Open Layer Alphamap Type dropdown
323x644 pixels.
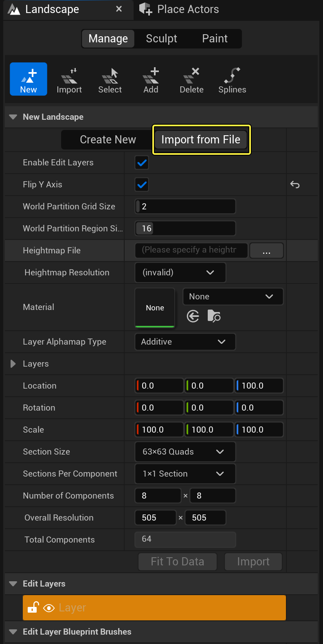click(x=185, y=342)
